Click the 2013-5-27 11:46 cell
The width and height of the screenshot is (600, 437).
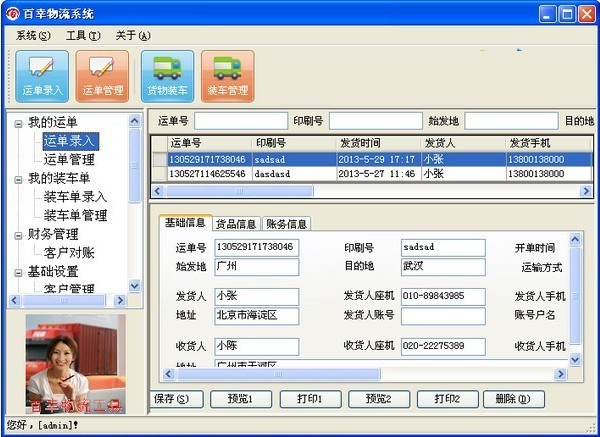point(378,174)
